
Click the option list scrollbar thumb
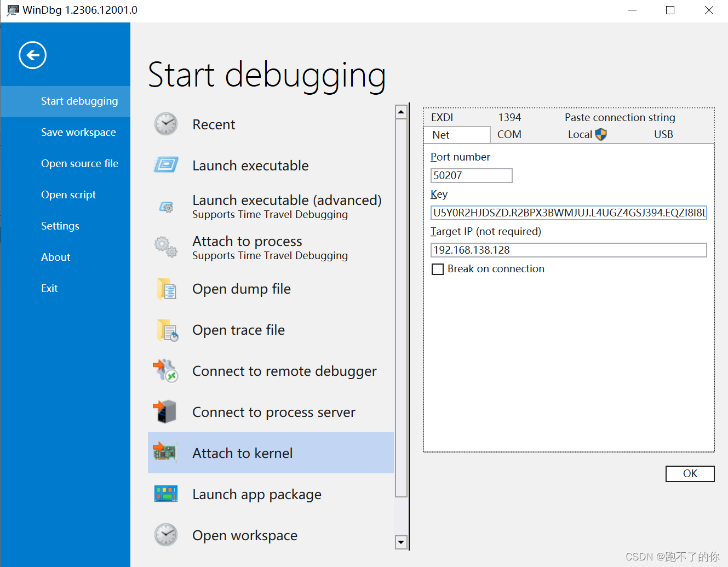click(401, 307)
